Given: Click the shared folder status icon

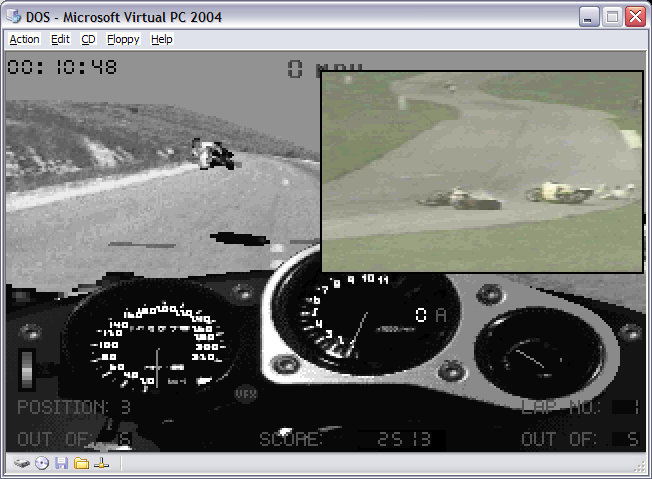Looking at the screenshot, I should pyautogui.click(x=82, y=463).
